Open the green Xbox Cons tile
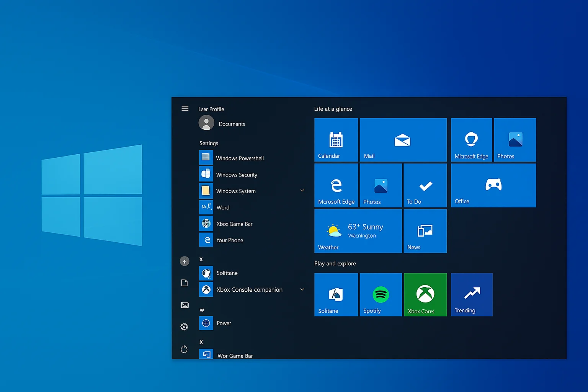Screen dimensions: 588x392 (425, 295)
